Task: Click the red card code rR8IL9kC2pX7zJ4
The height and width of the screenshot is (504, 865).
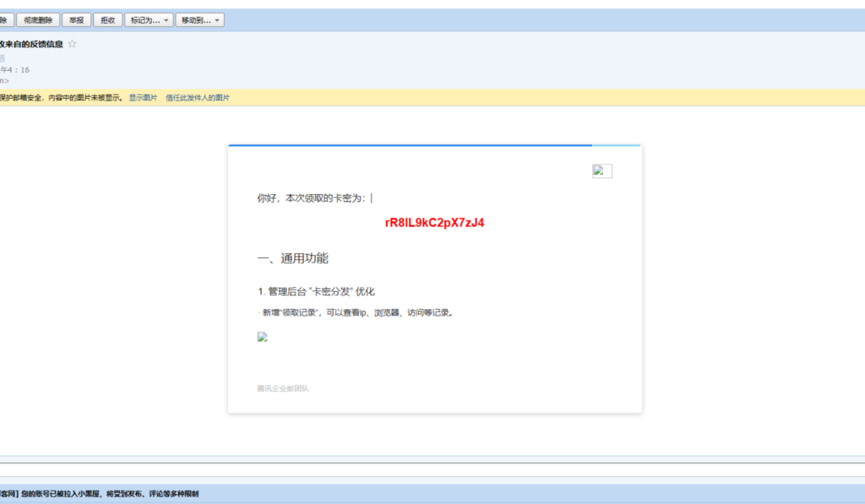Action: pos(434,223)
